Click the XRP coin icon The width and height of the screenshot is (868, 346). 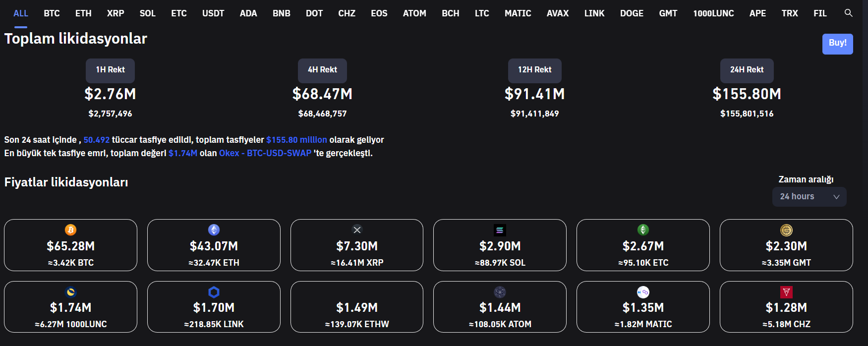click(357, 230)
